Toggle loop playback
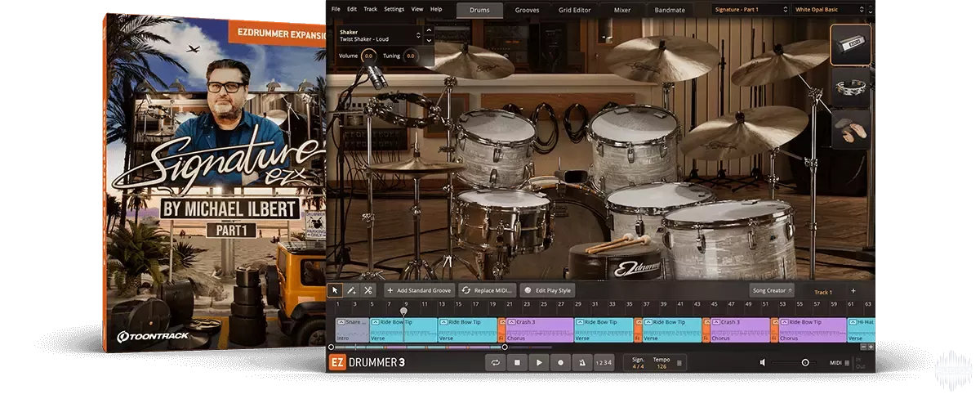 coord(495,362)
